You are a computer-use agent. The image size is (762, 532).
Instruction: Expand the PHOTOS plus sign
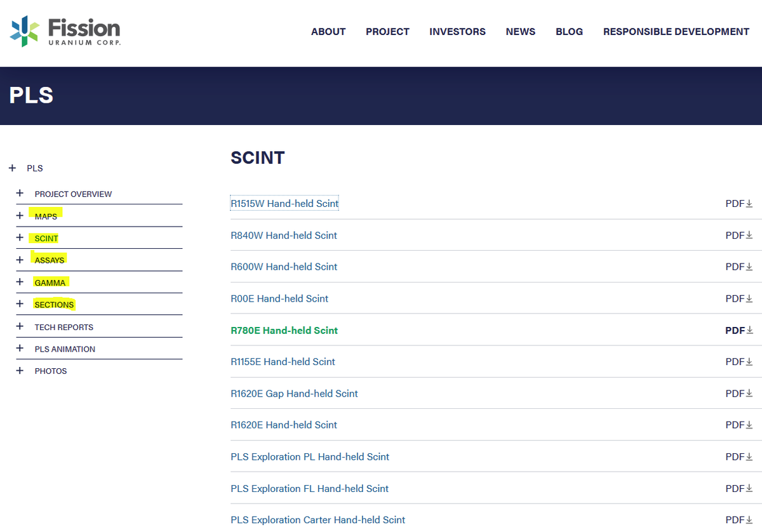[20, 370]
